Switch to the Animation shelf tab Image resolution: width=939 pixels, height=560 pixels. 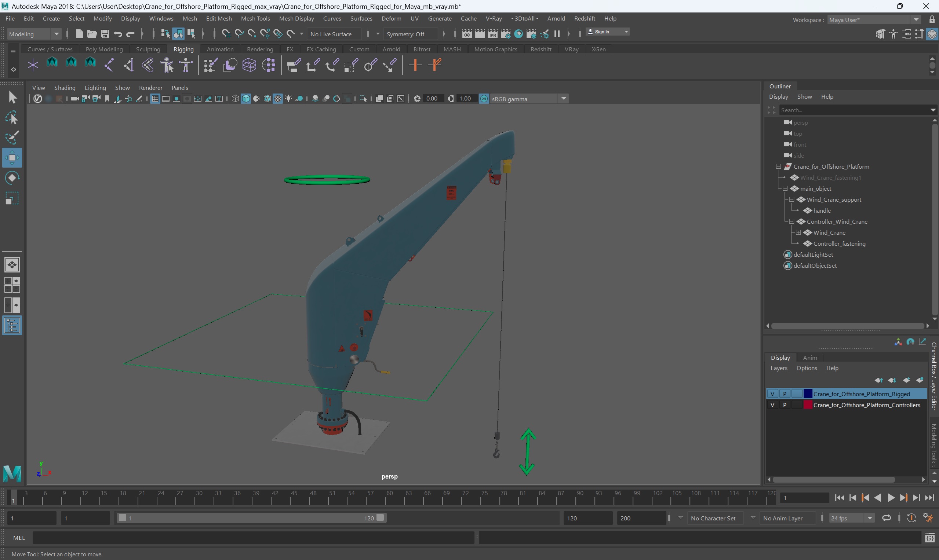[x=220, y=49]
